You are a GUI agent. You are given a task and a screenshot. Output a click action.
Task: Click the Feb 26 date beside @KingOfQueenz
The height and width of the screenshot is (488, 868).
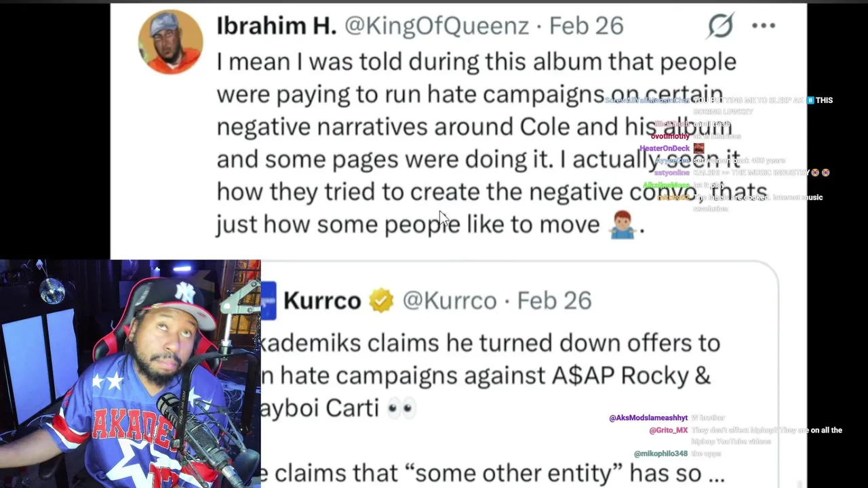(586, 26)
